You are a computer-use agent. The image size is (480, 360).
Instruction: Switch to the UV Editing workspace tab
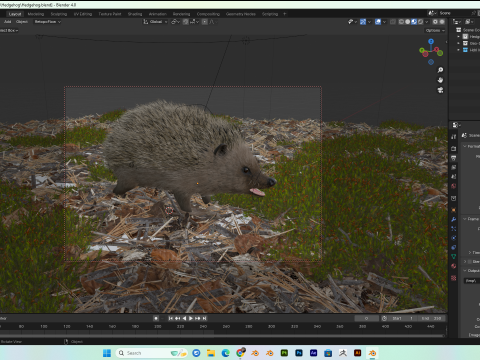(x=83, y=14)
